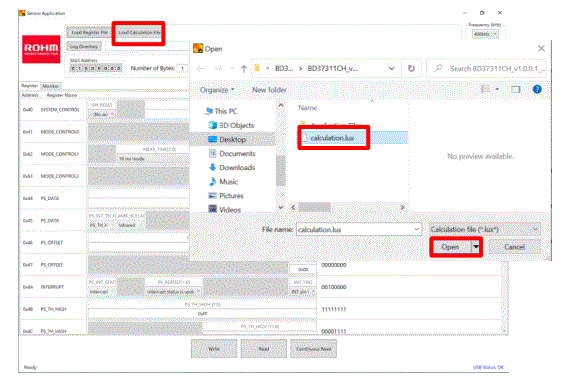575x385 pixels.
Task: Click the Name column header
Action: [x=308, y=108]
